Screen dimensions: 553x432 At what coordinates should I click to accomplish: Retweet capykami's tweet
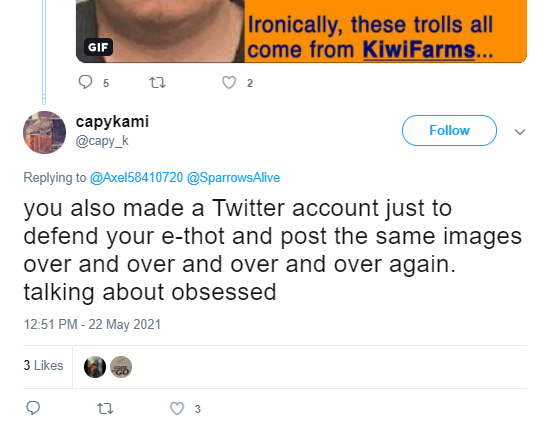click(x=105, y=409)
